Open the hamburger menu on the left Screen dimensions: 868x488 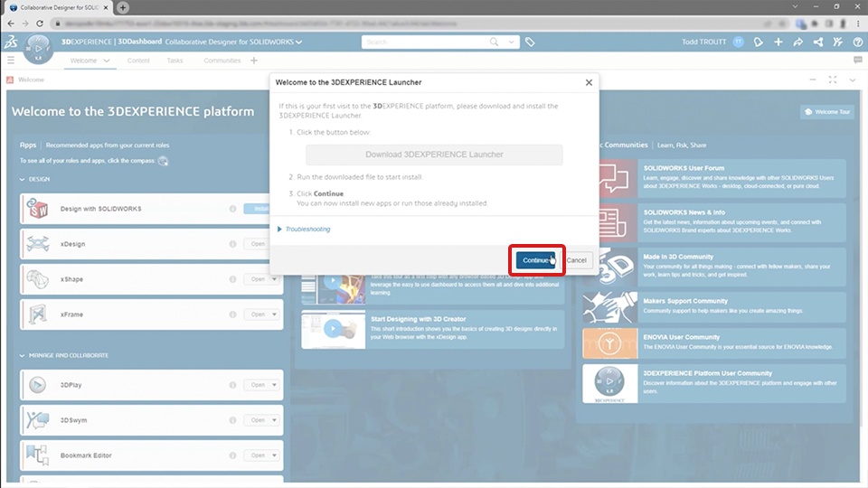point(11,61)
